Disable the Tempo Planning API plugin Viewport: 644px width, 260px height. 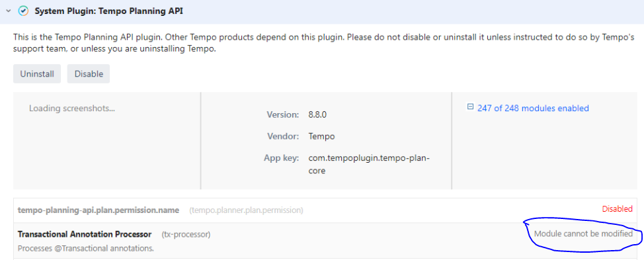point(89,74)
